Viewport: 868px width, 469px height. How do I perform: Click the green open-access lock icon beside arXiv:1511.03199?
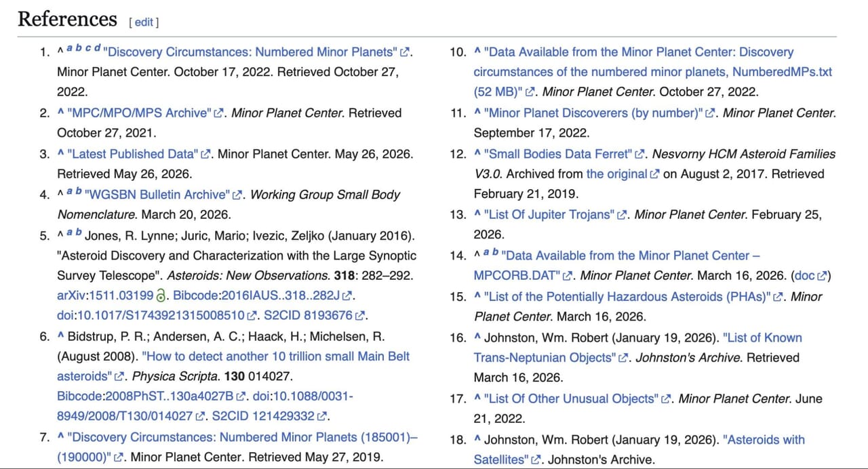point(161,295)
